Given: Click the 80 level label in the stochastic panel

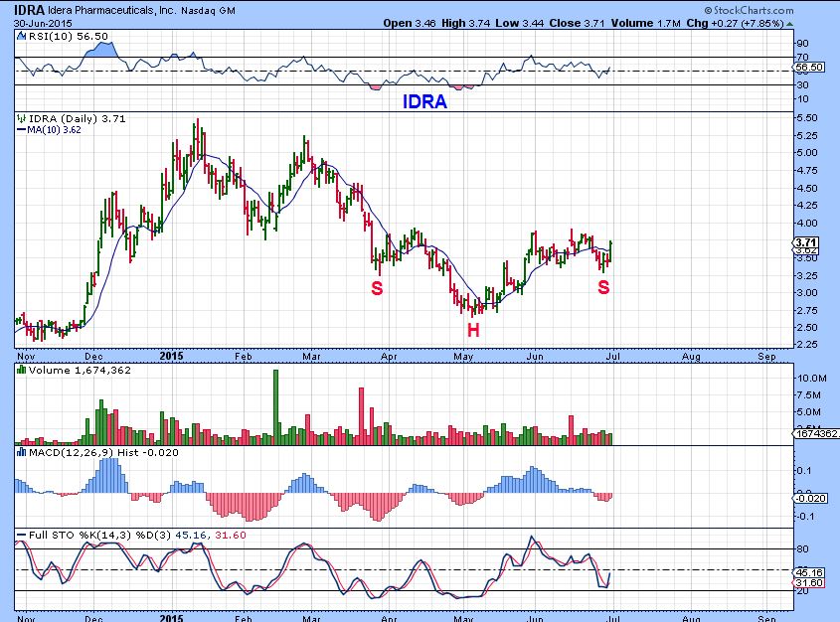Looking at the screenshot, I should point(802,548).
